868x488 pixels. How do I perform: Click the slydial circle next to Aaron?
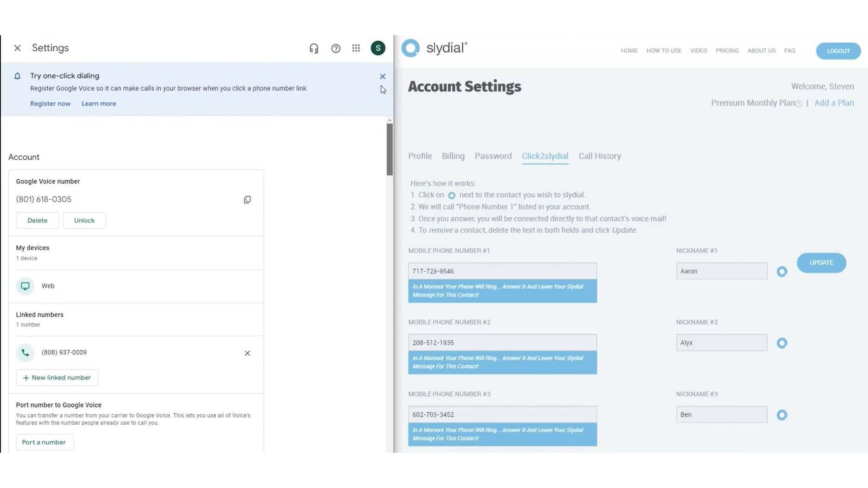point(782,272)
